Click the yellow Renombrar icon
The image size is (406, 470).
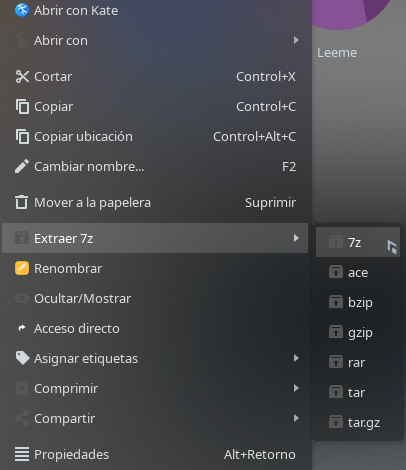point(22,268)
